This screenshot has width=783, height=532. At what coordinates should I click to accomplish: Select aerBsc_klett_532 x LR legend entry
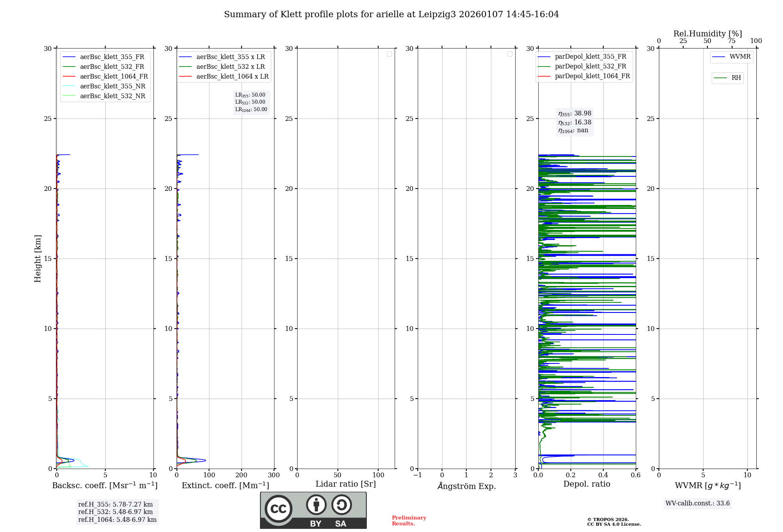[230, 66]
